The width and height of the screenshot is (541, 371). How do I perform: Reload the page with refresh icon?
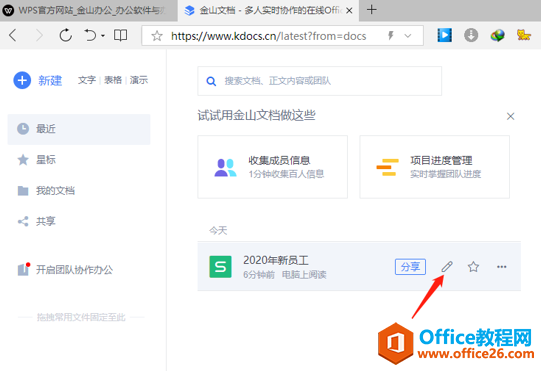(x=66, y=35)
